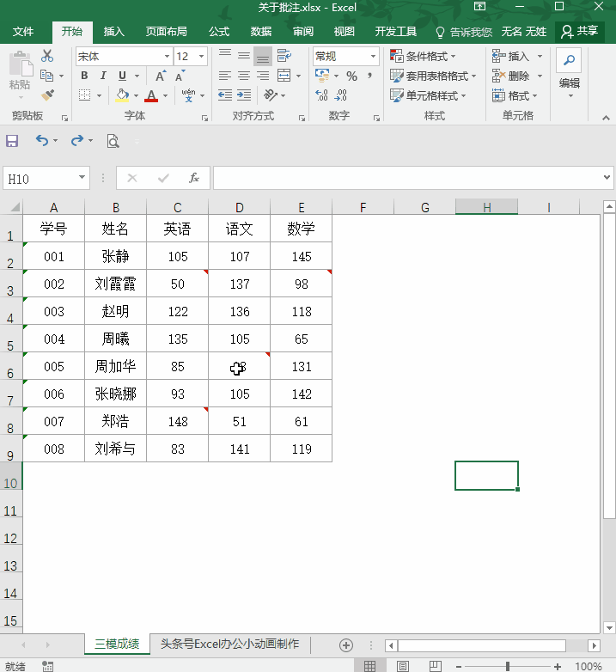Switch to the 公式 ribbon tab

219,32
